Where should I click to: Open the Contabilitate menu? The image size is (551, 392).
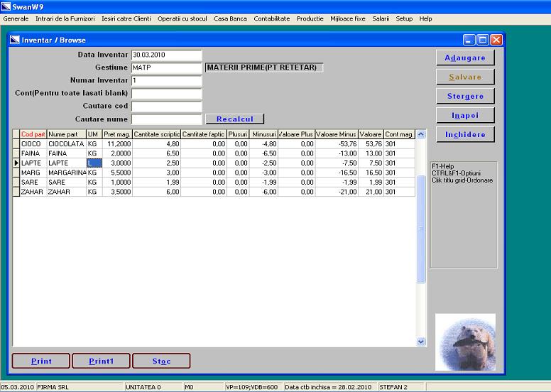(271, 18)
